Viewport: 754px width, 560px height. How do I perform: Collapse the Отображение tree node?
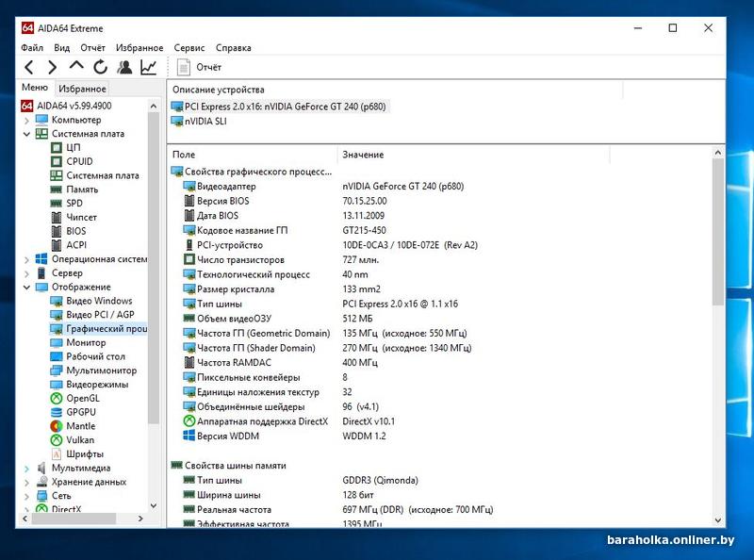(x=27, y=288)
